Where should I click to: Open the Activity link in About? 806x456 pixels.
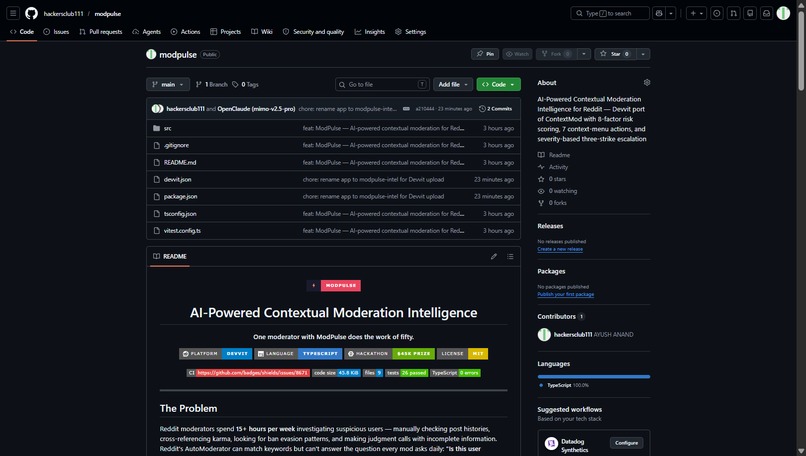(x=553, y=167)
